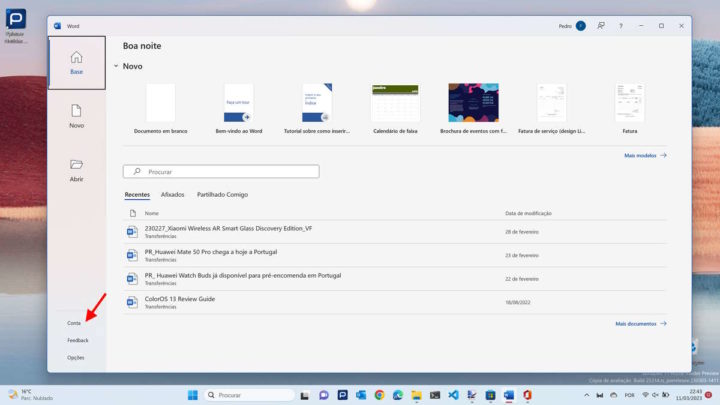Select the Fatura de serviço template
The width and height of the screenshot is (720, 405).
(551, 108)
